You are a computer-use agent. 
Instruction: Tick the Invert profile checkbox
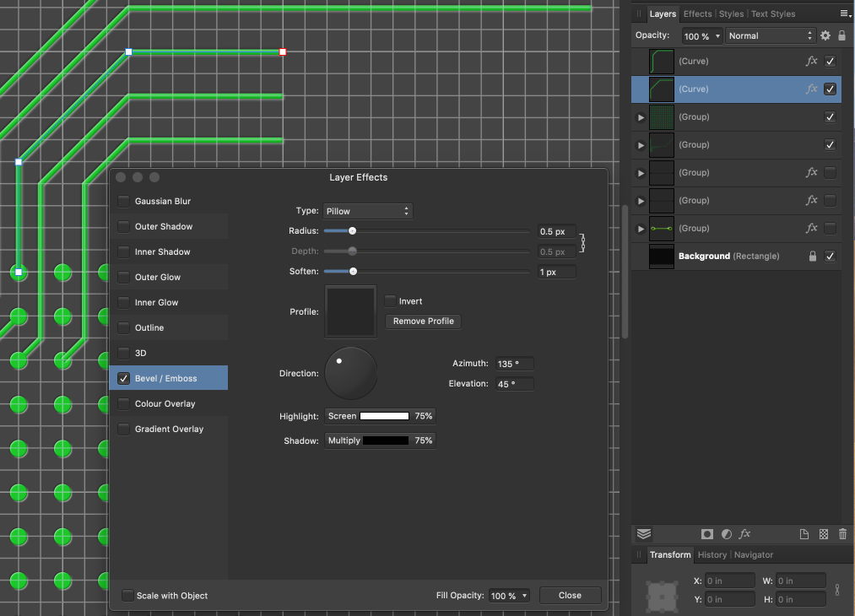(390, 301)
